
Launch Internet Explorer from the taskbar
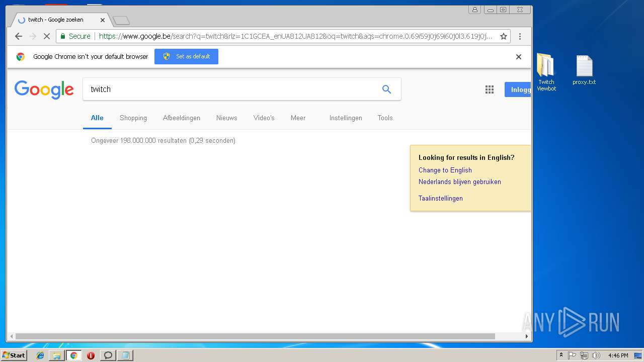tap(40, 355)
